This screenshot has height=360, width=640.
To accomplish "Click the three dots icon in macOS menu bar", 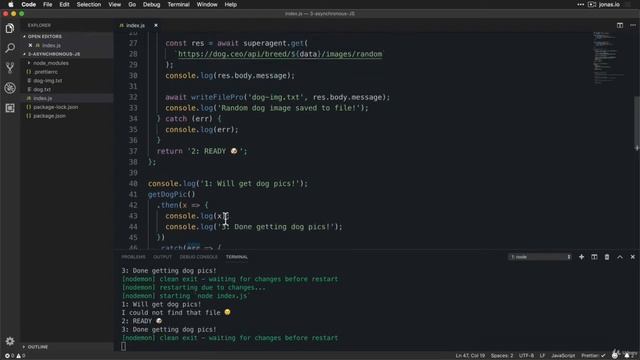I will (580, 4).
